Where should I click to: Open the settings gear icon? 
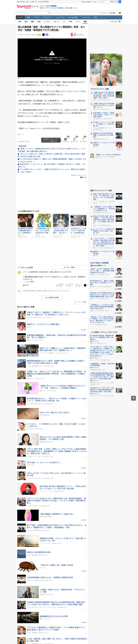pyautogui.click(x=120, y=13)
